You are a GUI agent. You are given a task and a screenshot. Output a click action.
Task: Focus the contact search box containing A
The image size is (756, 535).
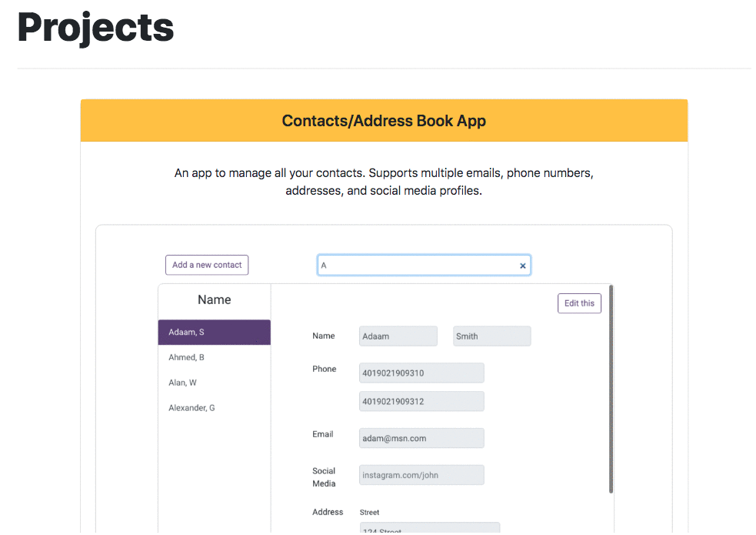[x=424, y=266]
